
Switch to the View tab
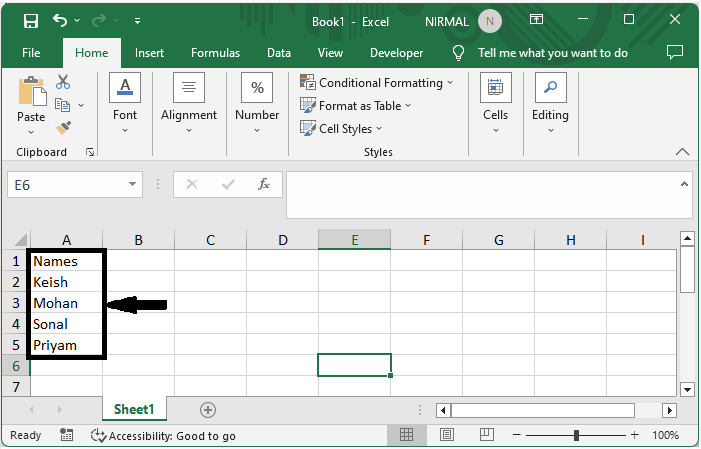click(x=330, y=53)
